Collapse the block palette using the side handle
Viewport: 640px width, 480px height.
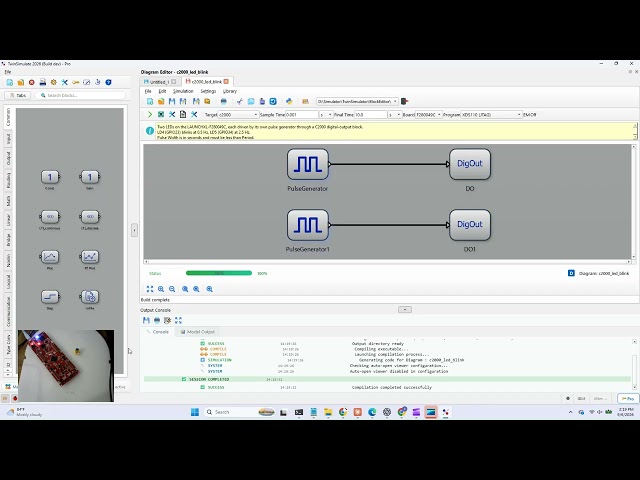pyautogui.click(x=134, y=230)
